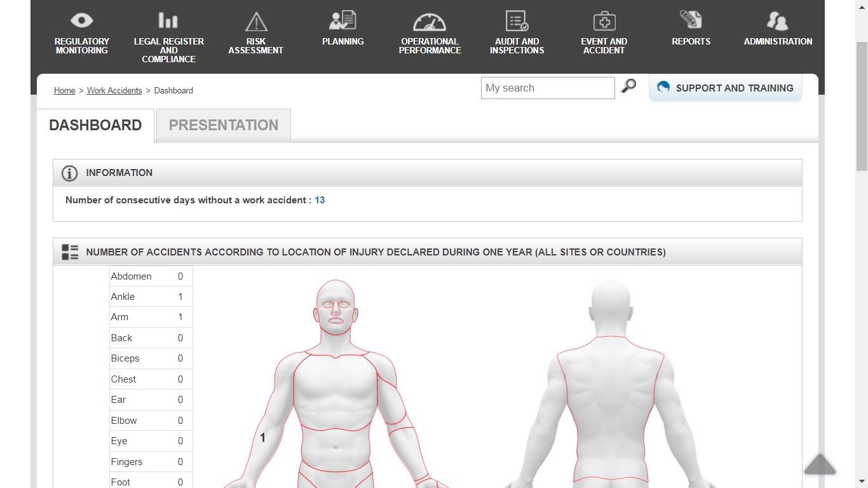868x488 pixels.
Task: Click the number 1 marker on arm
Action: click(x=262, y=438)
